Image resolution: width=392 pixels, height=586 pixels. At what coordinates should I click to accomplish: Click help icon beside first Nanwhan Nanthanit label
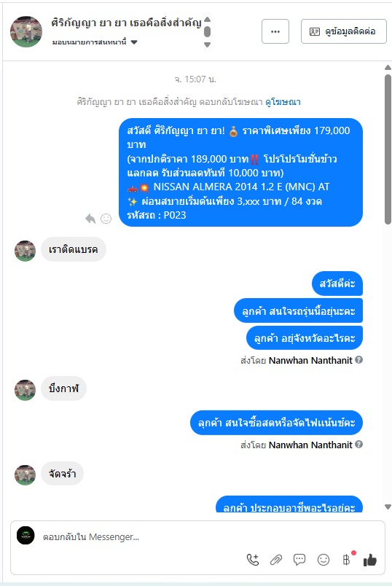pos(358,360)
